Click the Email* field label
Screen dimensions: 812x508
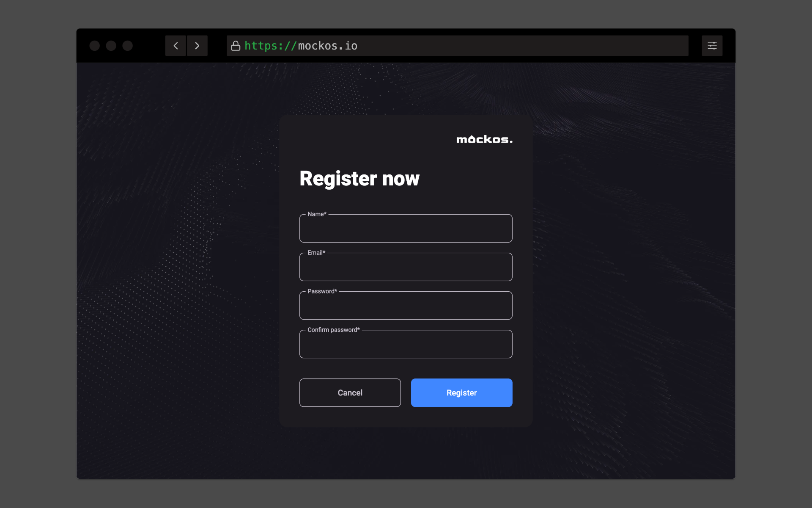[316, 253]
